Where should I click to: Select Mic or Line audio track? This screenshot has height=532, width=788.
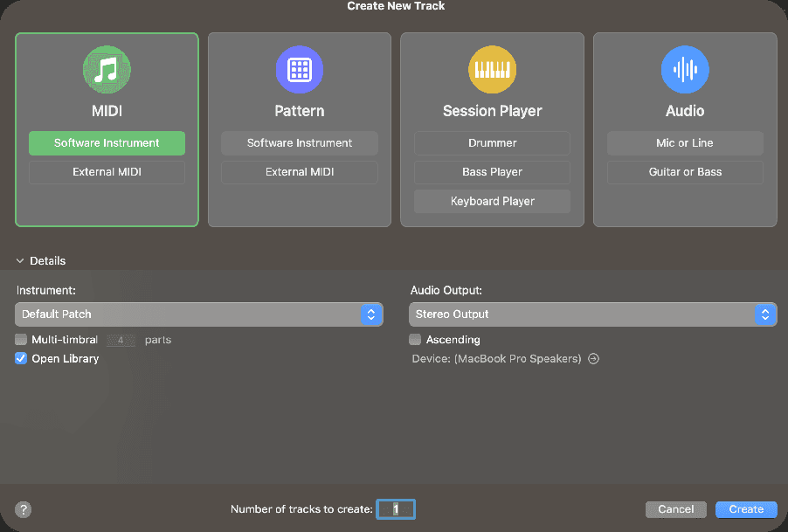point(685,143)
